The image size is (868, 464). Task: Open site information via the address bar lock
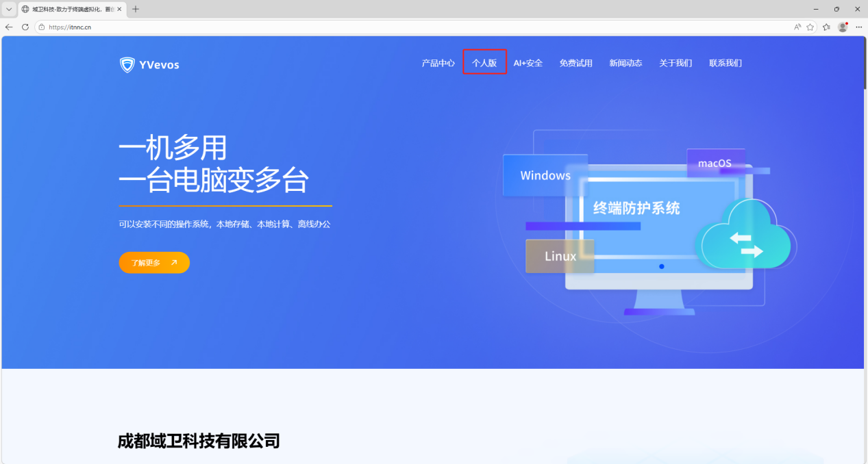point(42,27)
